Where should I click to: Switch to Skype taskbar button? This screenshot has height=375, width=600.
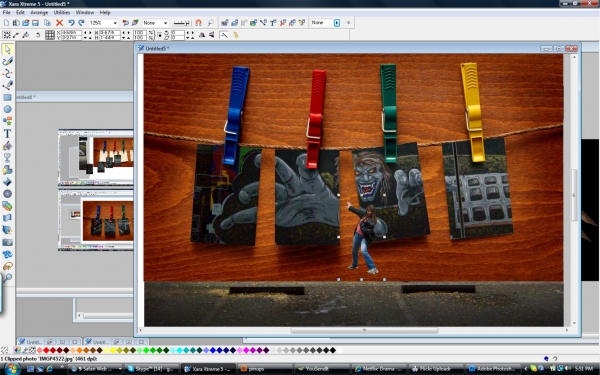152,369
